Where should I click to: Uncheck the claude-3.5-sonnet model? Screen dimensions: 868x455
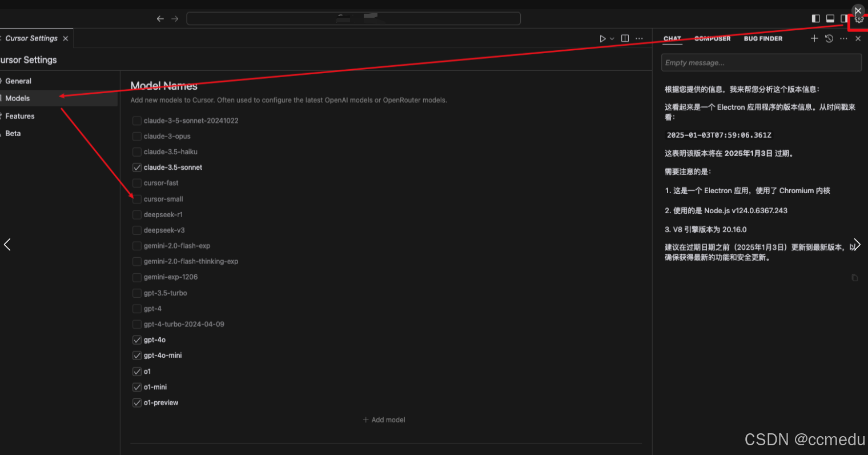137,167
